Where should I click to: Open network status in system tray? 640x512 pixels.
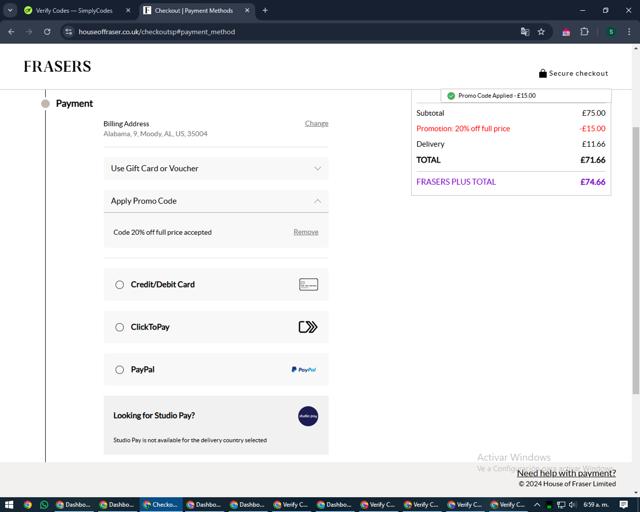[x=561, y=505]
